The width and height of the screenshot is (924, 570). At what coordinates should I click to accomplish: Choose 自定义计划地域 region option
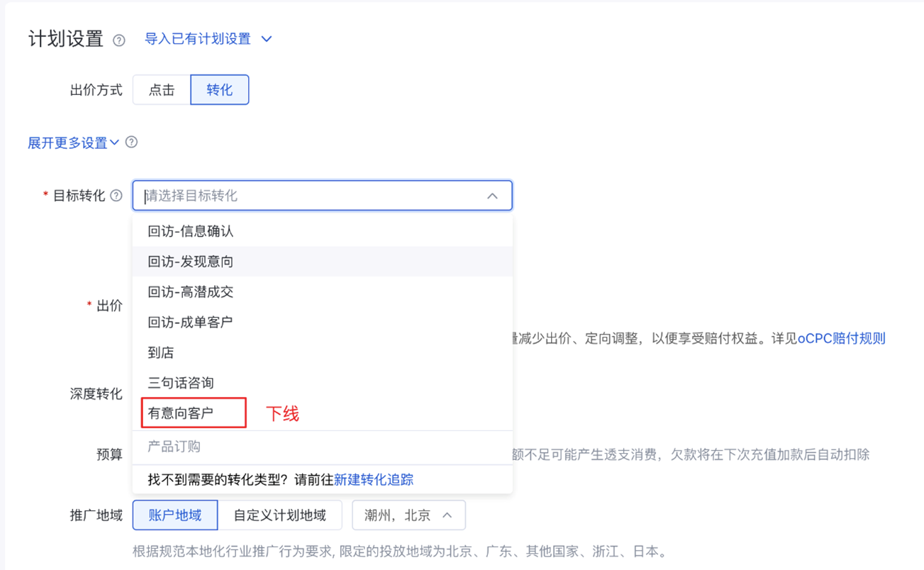point(279,515)
